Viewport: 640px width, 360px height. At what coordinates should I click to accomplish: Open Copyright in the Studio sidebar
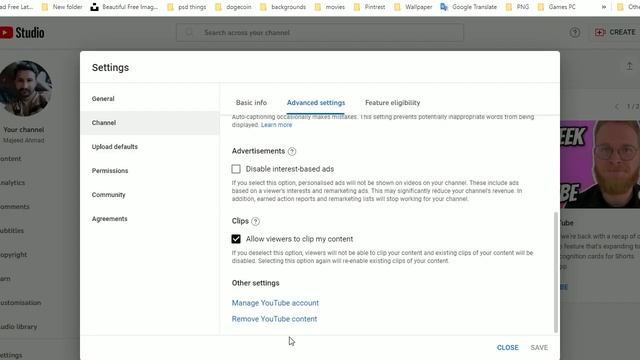click(x=13, y=255)
